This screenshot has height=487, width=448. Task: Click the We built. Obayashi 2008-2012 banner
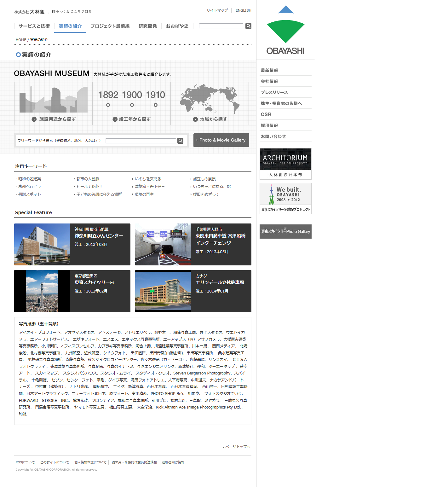[x=285, y=199]
